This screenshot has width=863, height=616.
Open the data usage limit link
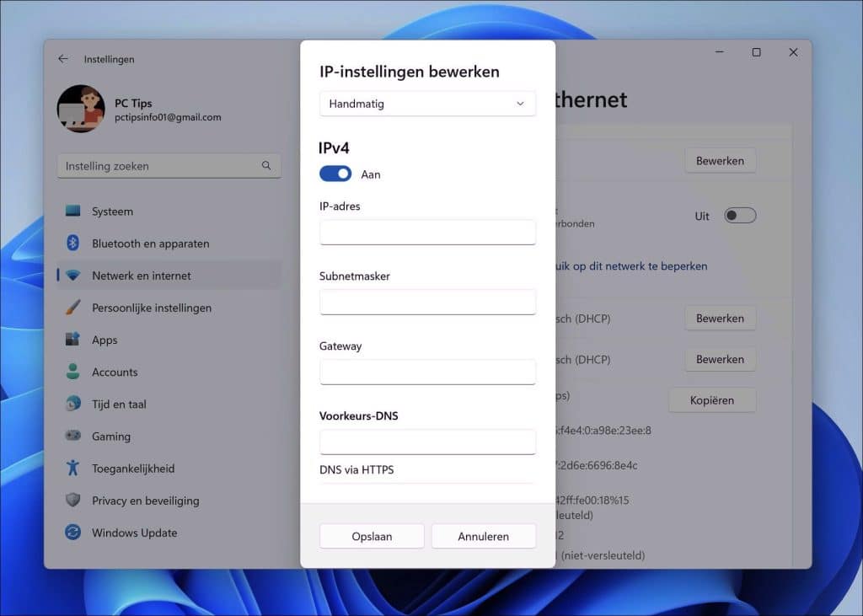[632, 265]
